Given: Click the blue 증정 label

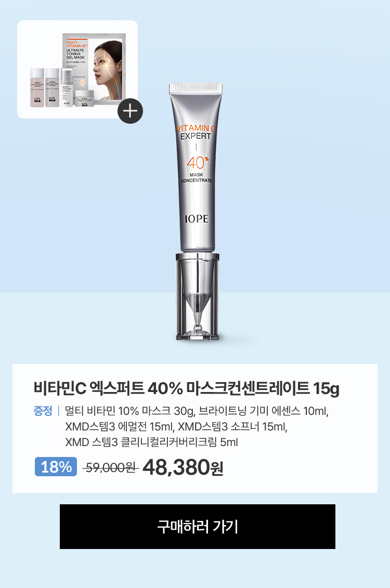Looking at the screenshot, I should coord(43,411).
